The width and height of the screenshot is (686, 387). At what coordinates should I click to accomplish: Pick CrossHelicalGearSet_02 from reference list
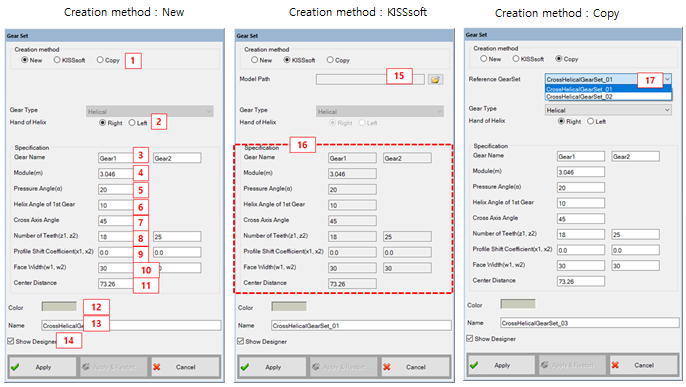click(x=608, y=97)
